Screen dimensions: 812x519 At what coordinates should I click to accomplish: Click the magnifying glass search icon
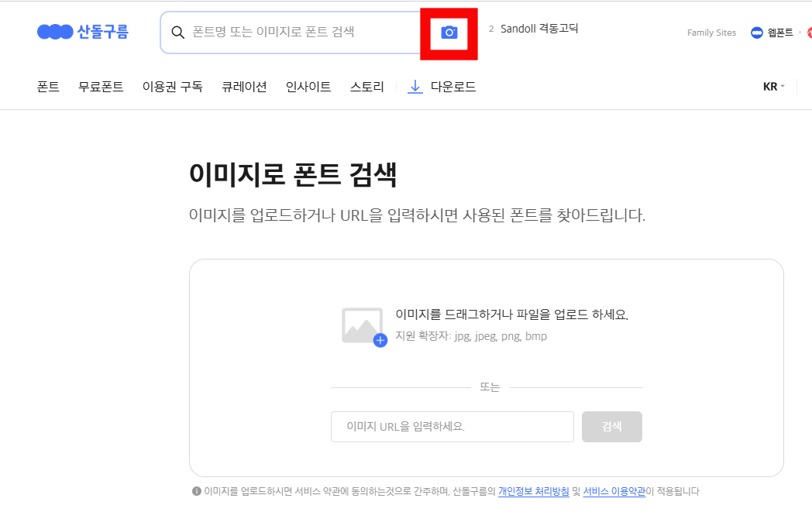pos(179,33)
